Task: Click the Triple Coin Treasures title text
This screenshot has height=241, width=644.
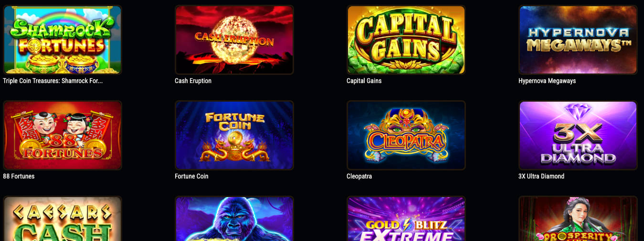Action: tap(53, 81)
